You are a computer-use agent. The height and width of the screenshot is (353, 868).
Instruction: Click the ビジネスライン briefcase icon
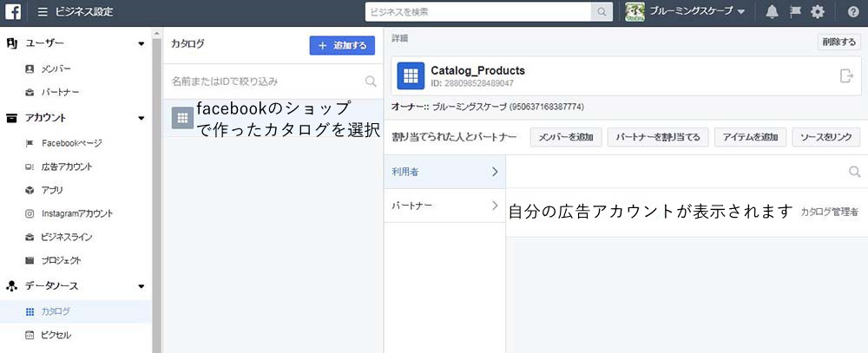point(30,237)
